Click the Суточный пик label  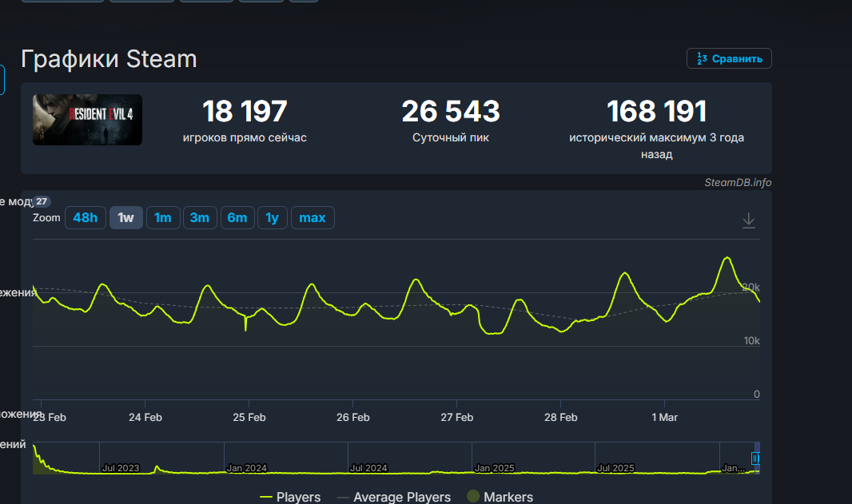point(451,137)
